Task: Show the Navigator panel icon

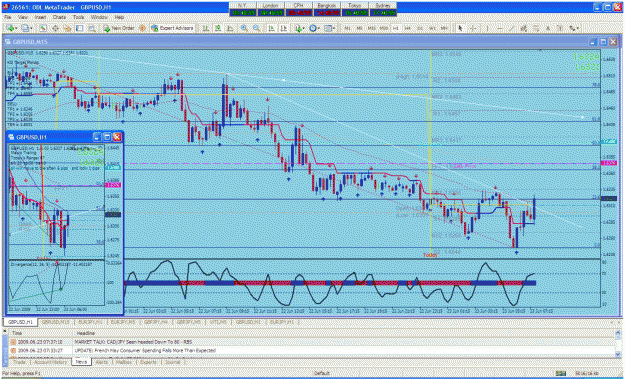Action: tap(67, 28)
